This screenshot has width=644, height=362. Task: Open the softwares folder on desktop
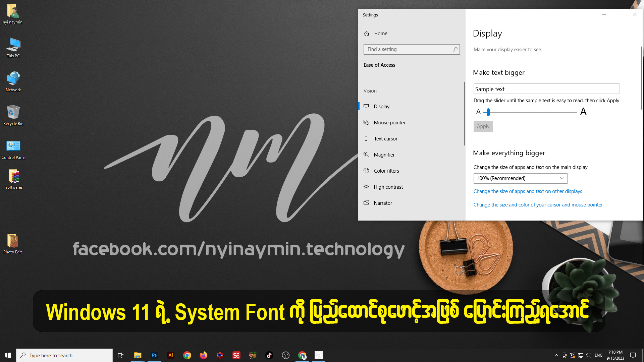[x=14, y=179]
